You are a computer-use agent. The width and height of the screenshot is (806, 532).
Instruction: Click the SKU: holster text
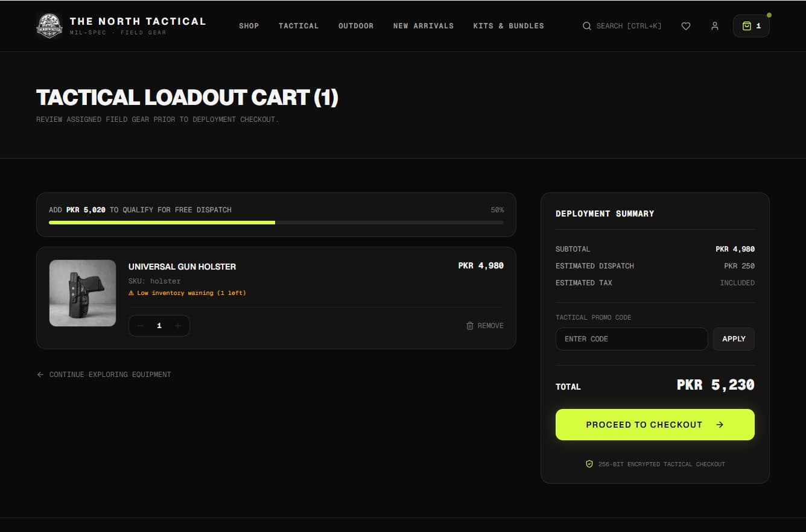tap(154, 281)
